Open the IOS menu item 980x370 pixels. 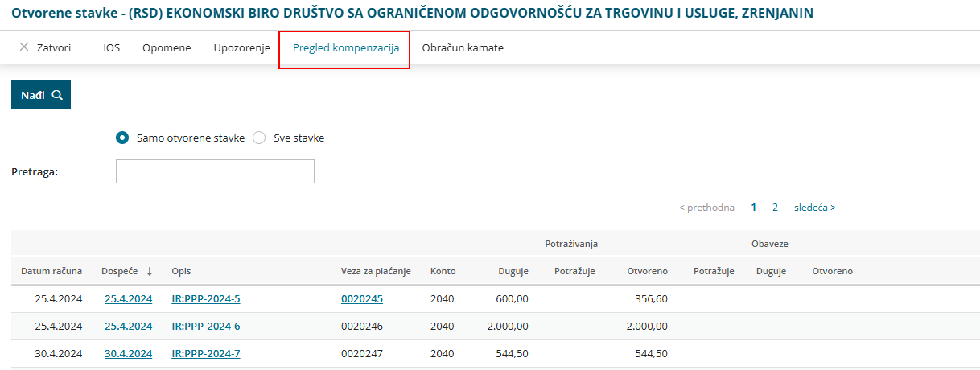click(x=112, y=47)
